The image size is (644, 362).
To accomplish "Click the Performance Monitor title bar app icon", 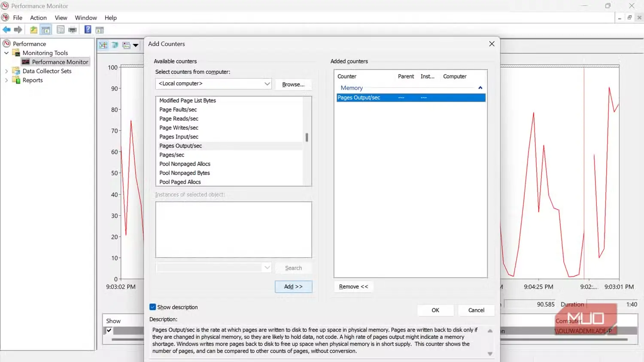I will (x=5, y=6).
